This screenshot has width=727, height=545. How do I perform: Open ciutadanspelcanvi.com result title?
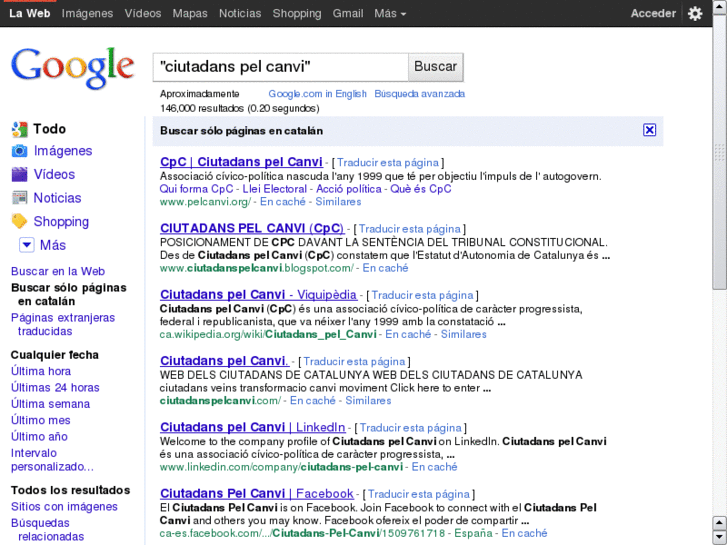point(224,361)
